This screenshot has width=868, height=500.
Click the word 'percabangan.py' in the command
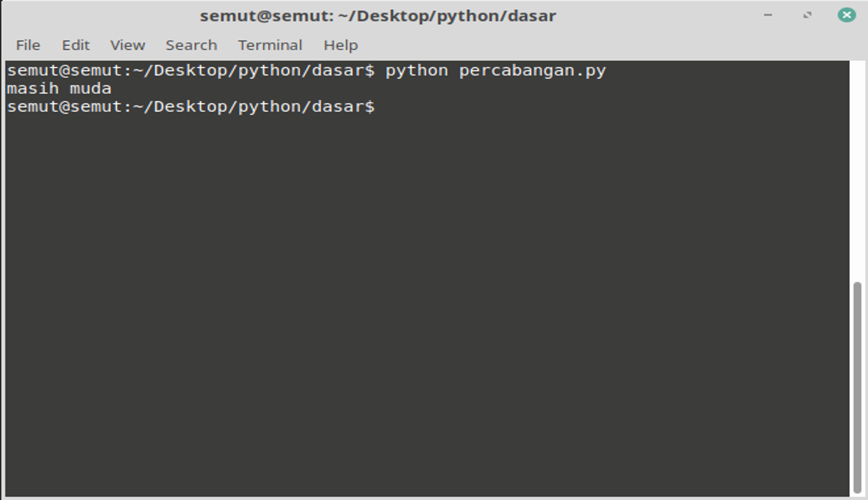[x=532, y=71]
